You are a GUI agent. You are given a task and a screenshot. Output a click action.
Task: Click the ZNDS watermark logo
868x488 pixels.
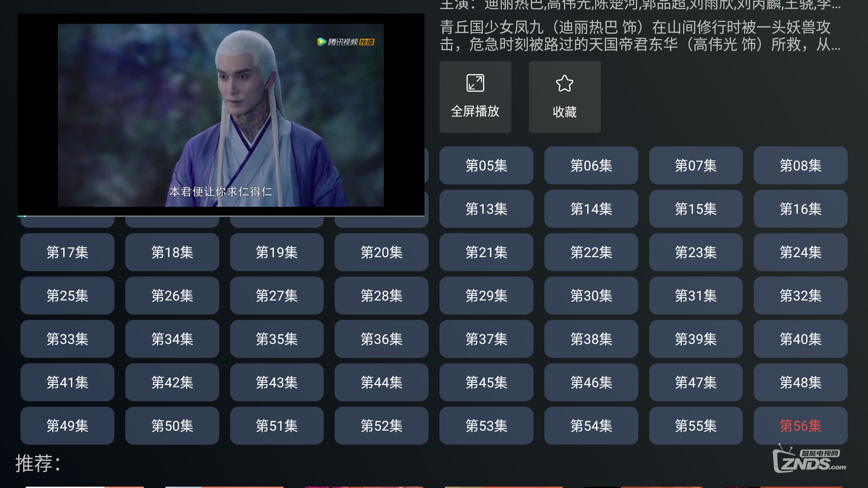click(x=809, y=459)
